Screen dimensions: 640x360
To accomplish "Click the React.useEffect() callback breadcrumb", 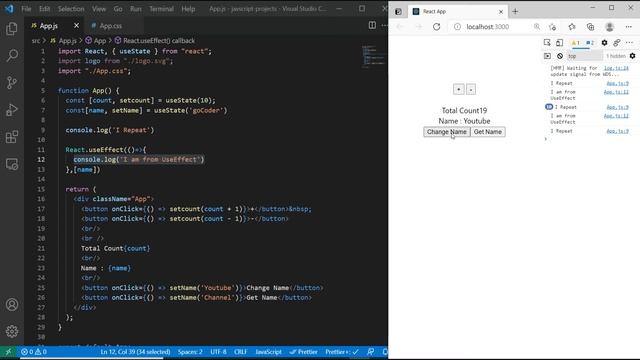I will [x=155, y=40].
